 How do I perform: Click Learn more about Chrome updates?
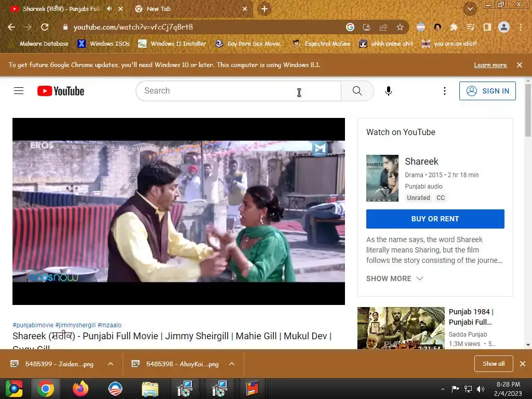coord(490,65)
